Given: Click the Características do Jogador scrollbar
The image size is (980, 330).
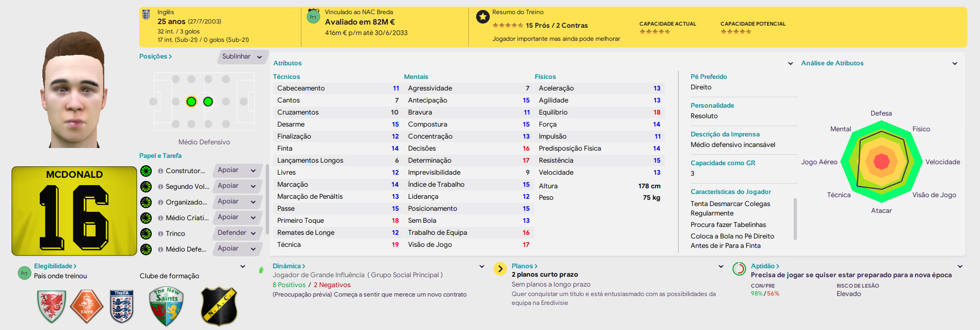Looking at the screenshot, I should click(x=795, y=219).
